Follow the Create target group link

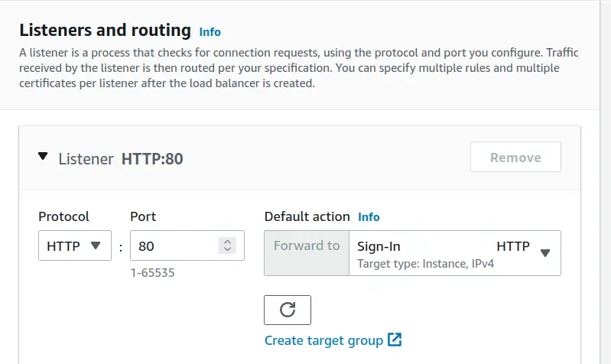[x=323, y=340]
